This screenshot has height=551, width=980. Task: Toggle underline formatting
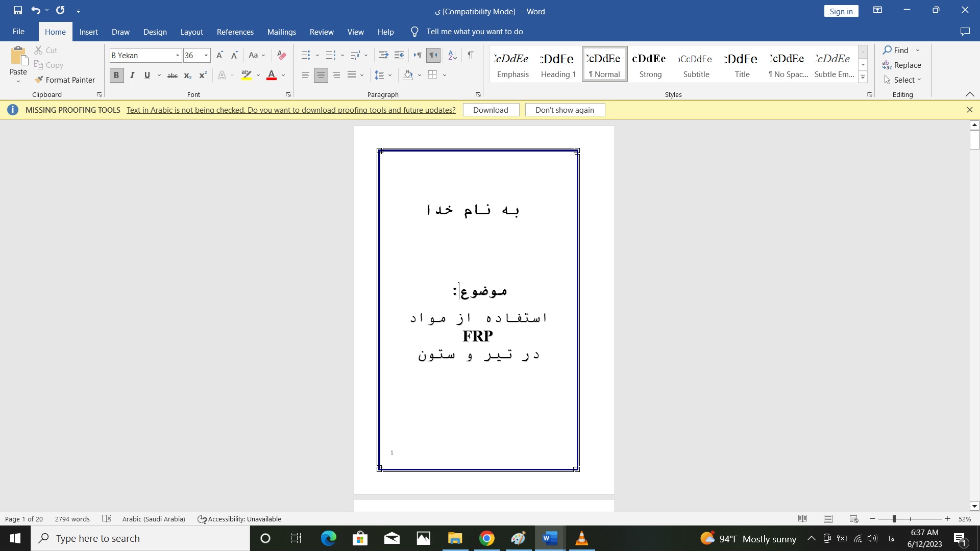146,75
